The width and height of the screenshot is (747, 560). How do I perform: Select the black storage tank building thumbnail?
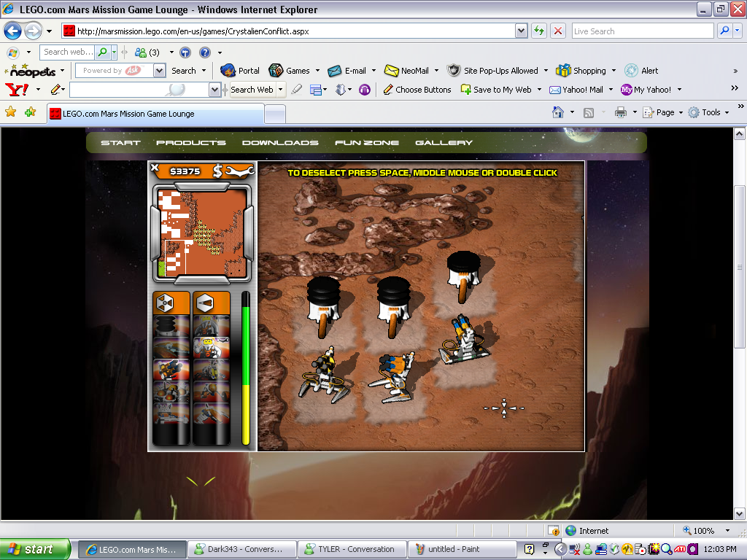click(x=171, y=326)
